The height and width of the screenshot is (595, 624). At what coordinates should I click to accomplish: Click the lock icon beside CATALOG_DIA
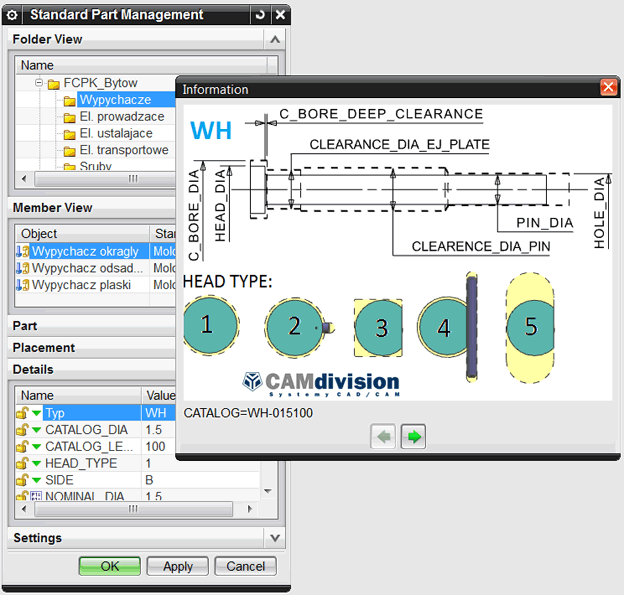click(x=22, y=430)
